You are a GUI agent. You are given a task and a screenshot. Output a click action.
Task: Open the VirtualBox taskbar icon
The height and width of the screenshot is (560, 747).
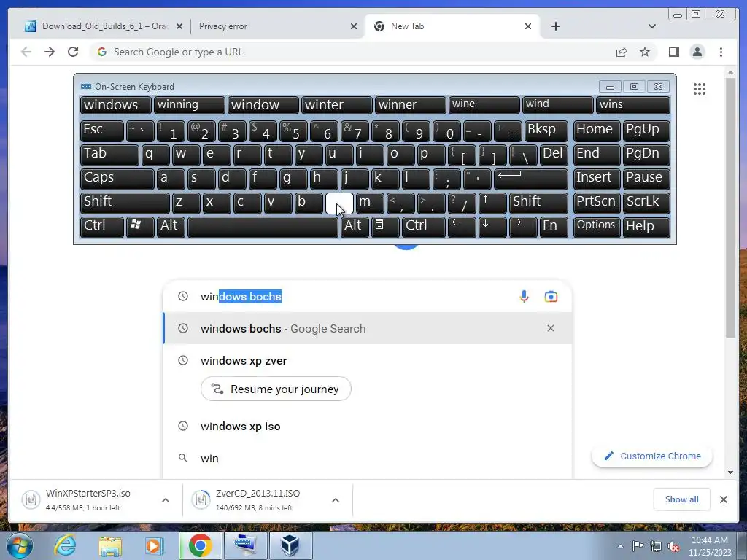tap(290, 545)
